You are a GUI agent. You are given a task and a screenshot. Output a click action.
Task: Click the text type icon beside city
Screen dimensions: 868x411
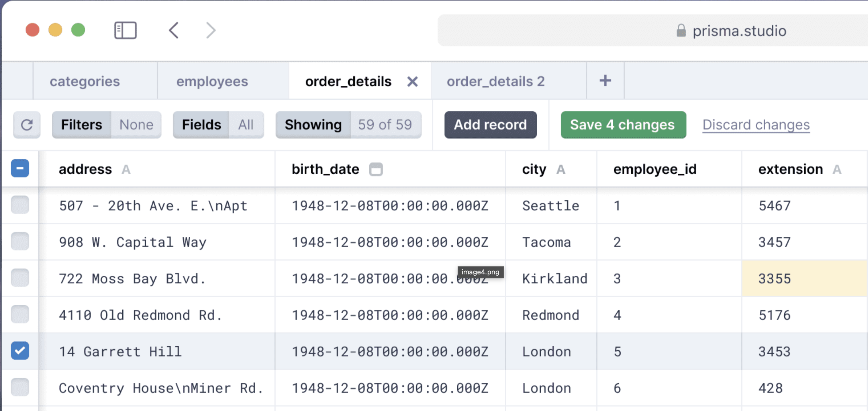(561, 169)
